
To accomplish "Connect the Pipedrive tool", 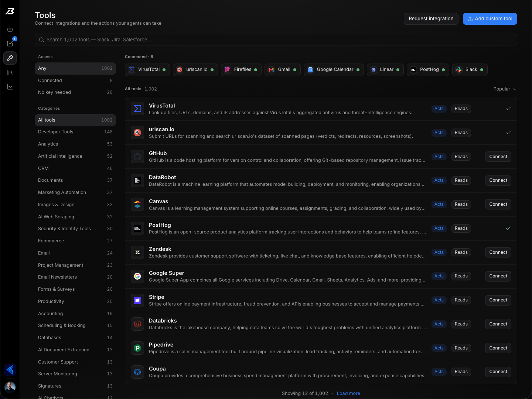I will click(x=498, y=348).
